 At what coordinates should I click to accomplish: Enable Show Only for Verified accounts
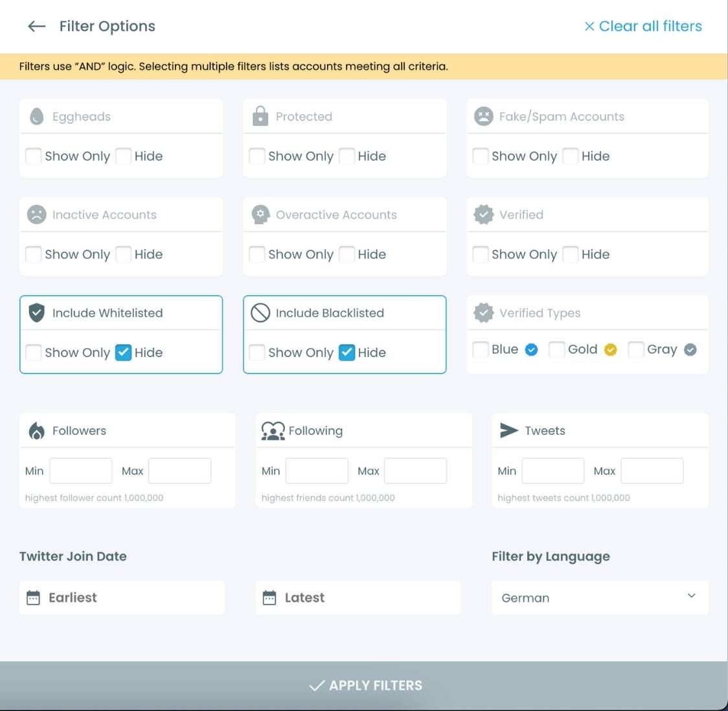click(479, 254)
